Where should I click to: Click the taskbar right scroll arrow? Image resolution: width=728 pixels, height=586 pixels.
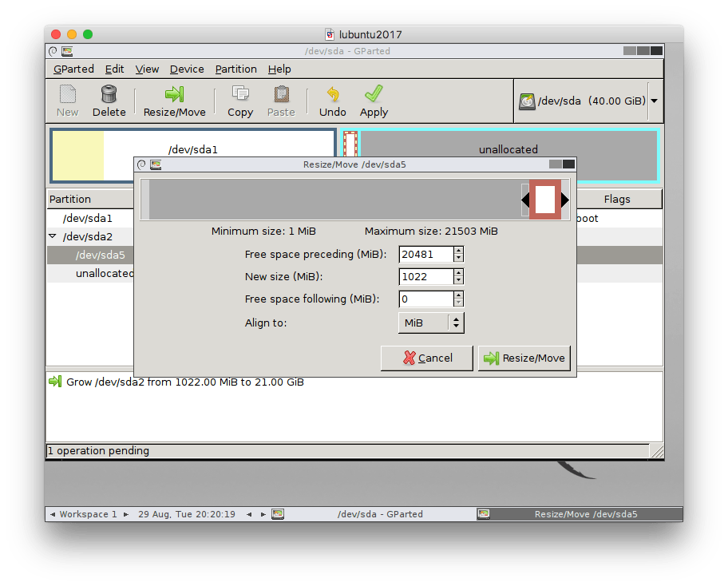tap(263, 514)
